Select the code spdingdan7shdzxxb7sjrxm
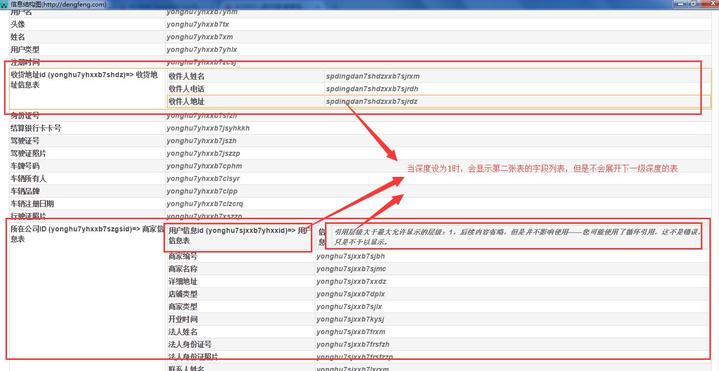The width and height of the screenshot is (719, 371). pos(373,76)
